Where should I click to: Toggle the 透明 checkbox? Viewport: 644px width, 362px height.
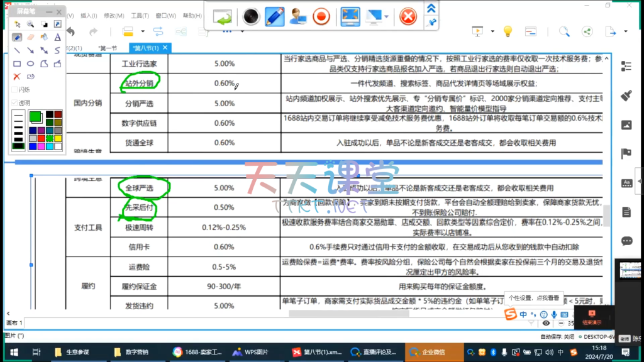point(14,102)
